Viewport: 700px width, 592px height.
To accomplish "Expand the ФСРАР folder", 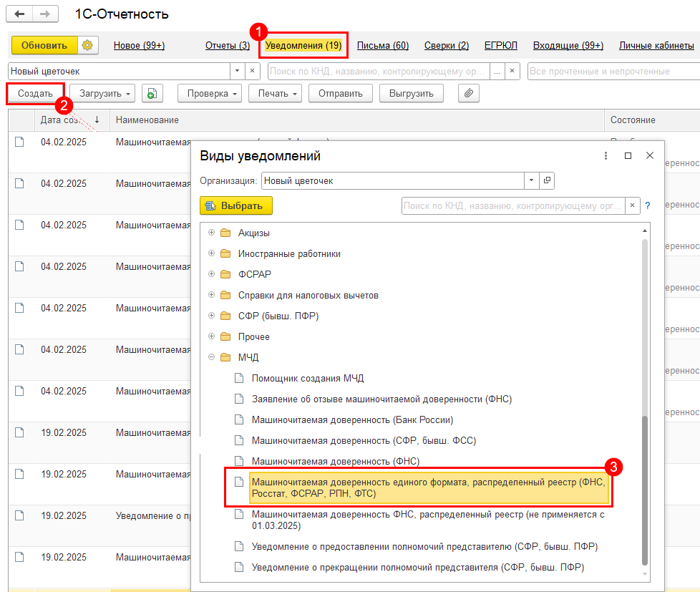I will click(x=212, y=274).
